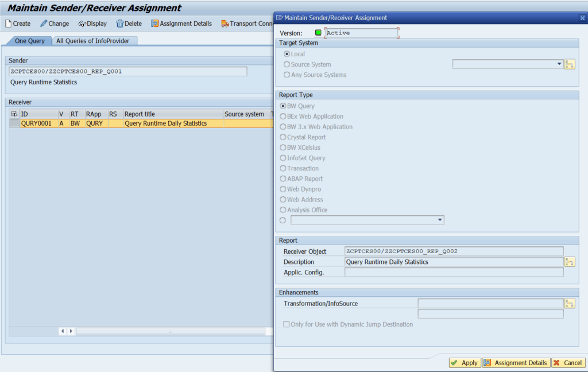Image resolution: width=588 pixels, height=372 pixels.
Task: Select the One Query tab
Action: (29, 41)
